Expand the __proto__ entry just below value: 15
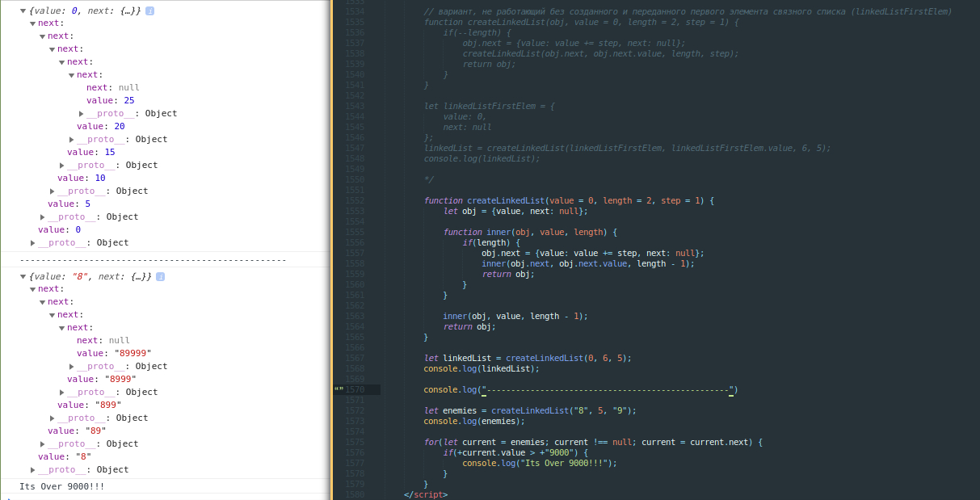This screenshot has width=980, height=500. [x=62, y=166]
